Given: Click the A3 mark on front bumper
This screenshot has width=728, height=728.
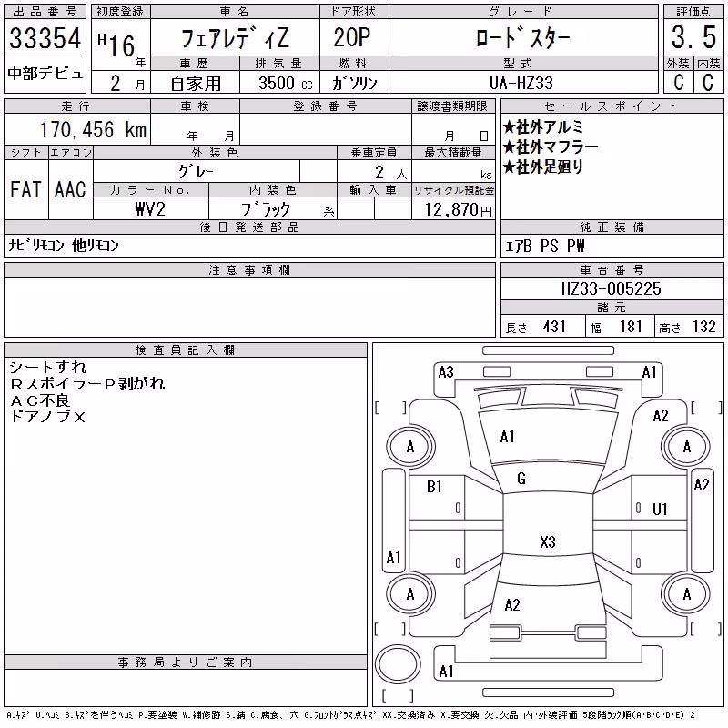Looking at the screenshot, I should pos(446,372).
